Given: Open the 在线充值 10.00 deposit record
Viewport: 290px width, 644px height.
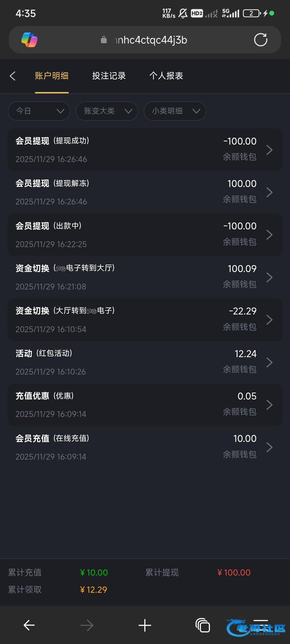Looking at the screenshot, I should tap(145, 447).
